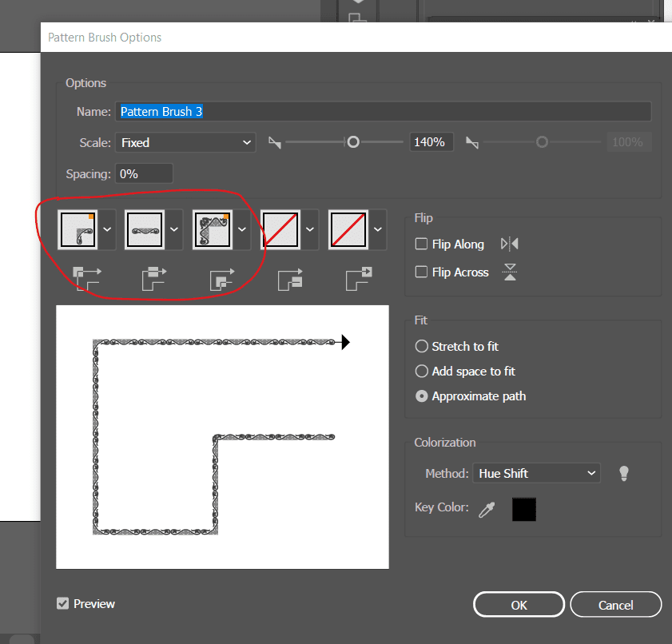
Task: Click the 140% scale value field
Action: tap(431, 142)
